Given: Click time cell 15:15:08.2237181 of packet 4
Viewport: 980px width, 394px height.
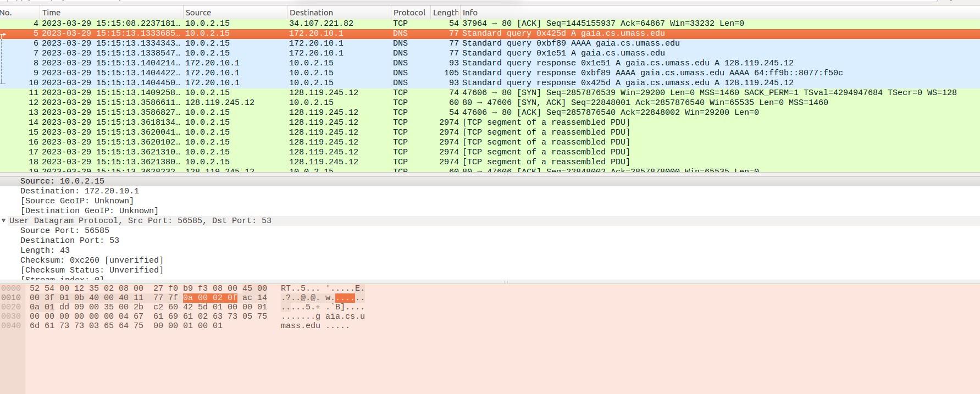Looking at the screenshot, I should [111, 23].
